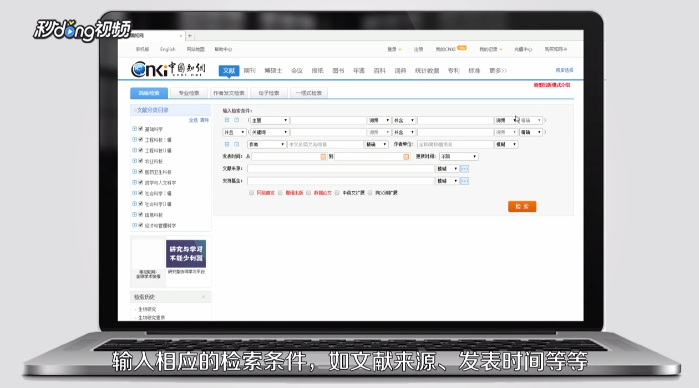
Task: Focus the 文献来源 input field
Action: (x=341, y=169)
